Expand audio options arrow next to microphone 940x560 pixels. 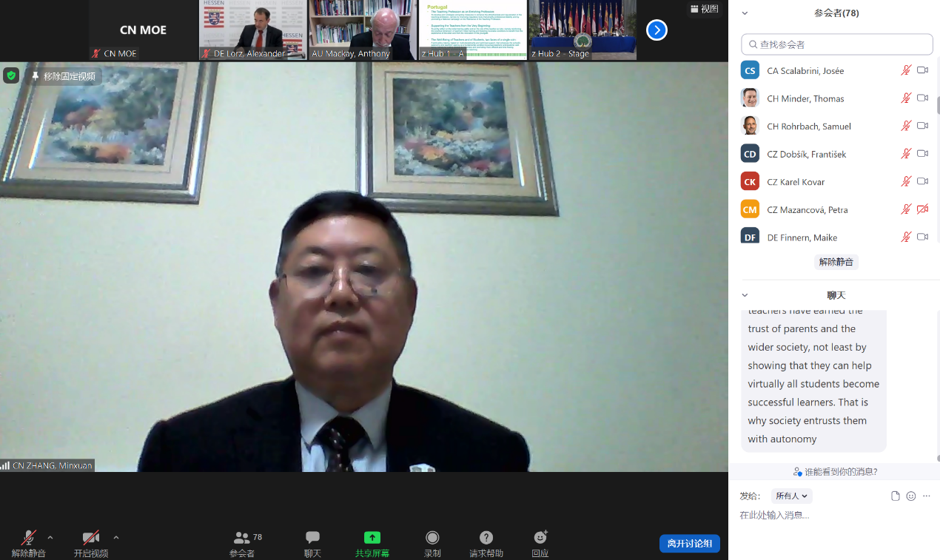coord(50,538)
